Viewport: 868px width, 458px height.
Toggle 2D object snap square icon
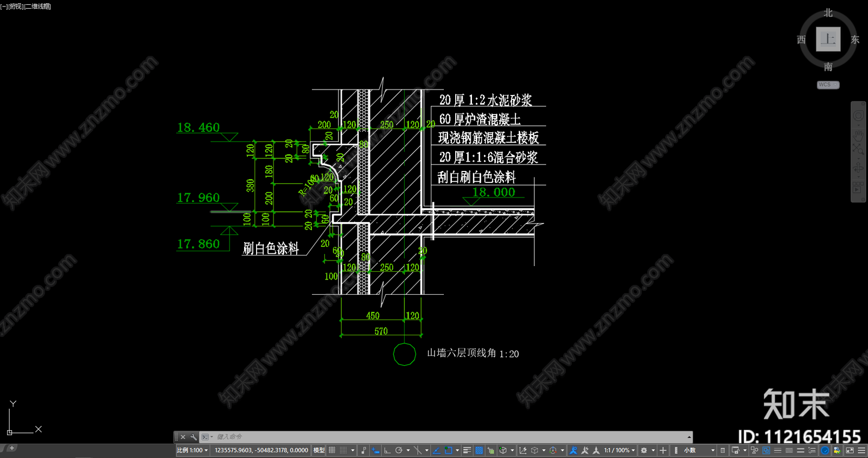pos(448,450)
